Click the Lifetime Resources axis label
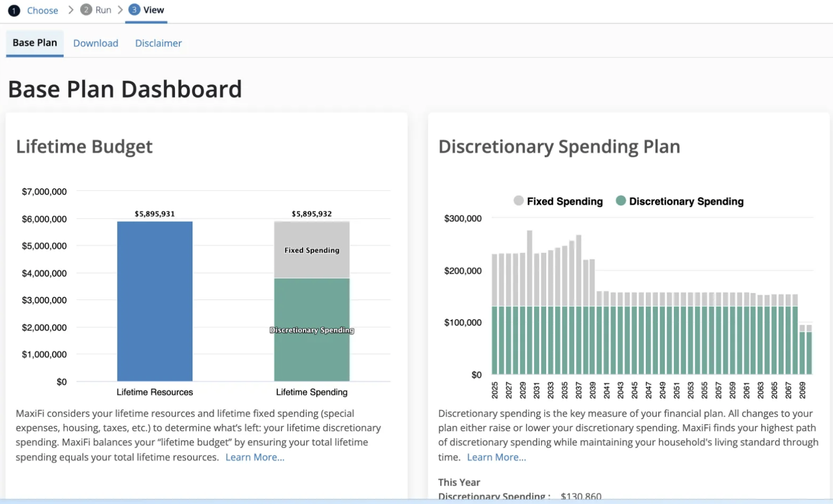 pyautogui.click(x=154, y=392)
